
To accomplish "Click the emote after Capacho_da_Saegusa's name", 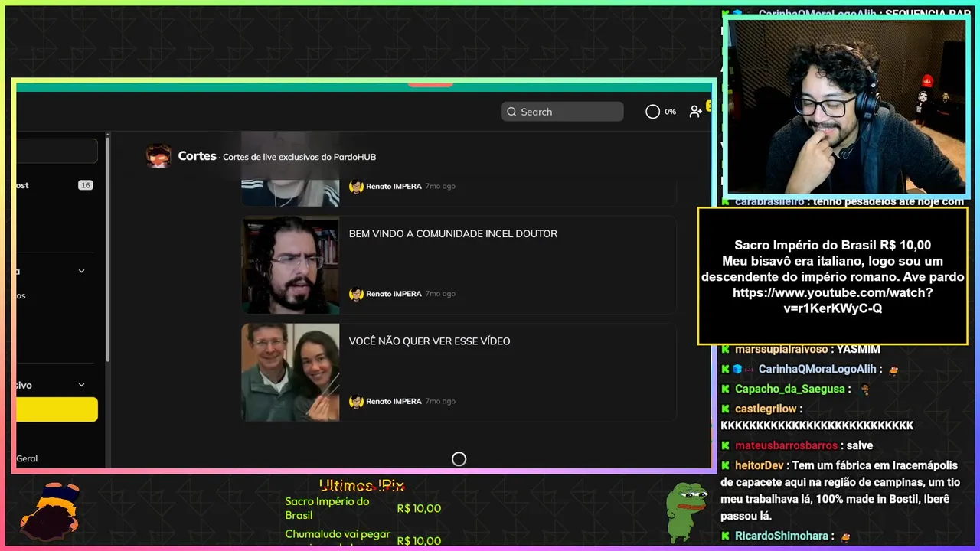I will click(865, 389).
